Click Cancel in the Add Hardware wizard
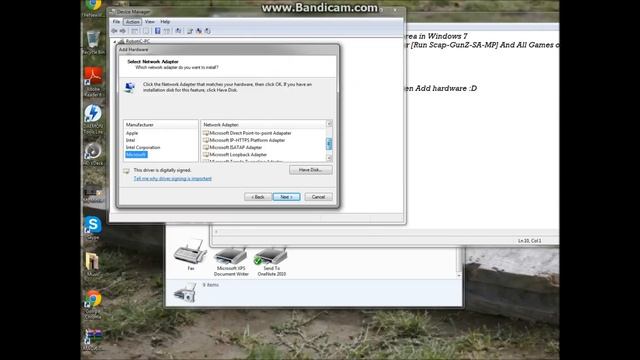This screenshot has height=360, width=640. click(x=318, y=197)
